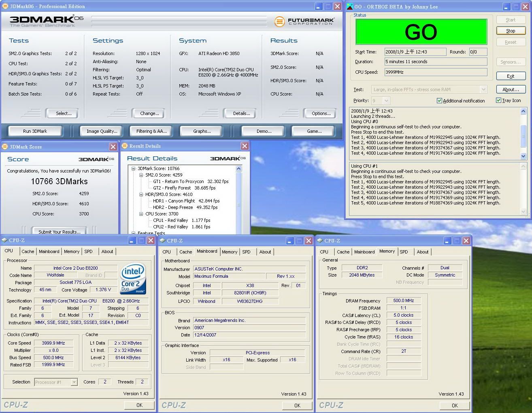Collapse the CPU Score: 3700 node

(141, 214)
